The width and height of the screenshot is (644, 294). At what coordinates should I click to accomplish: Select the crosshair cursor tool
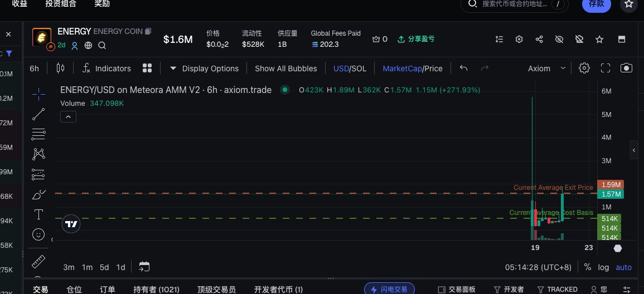coord(38,94)
